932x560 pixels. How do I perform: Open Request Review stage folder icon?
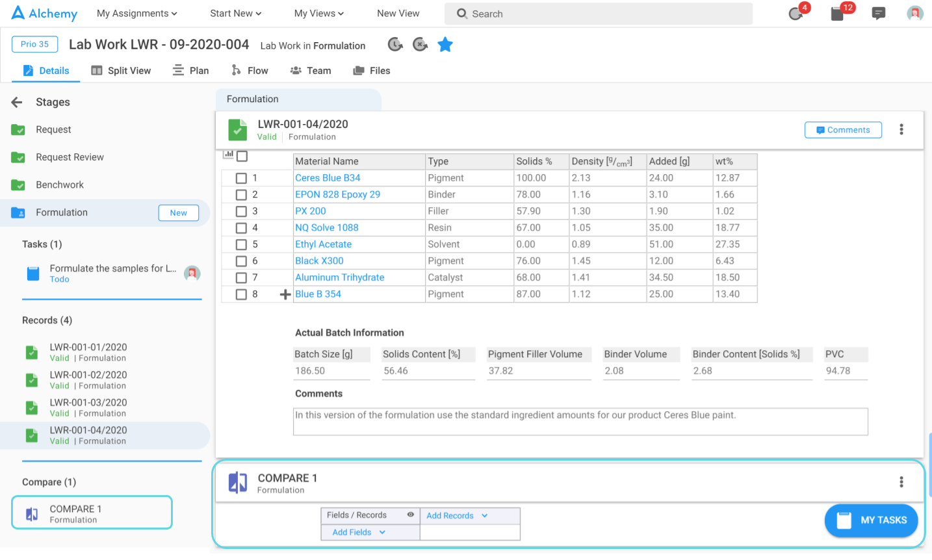18,157
